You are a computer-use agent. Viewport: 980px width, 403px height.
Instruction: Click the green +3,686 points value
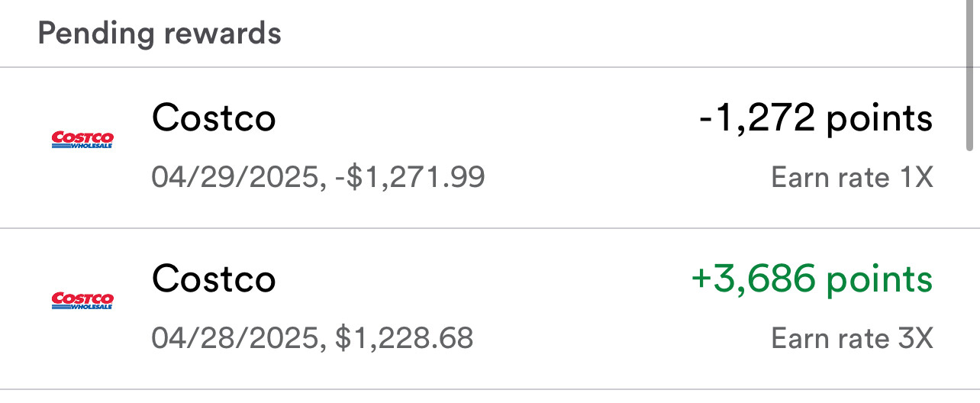pyautogui.click(x=812, y=279)
